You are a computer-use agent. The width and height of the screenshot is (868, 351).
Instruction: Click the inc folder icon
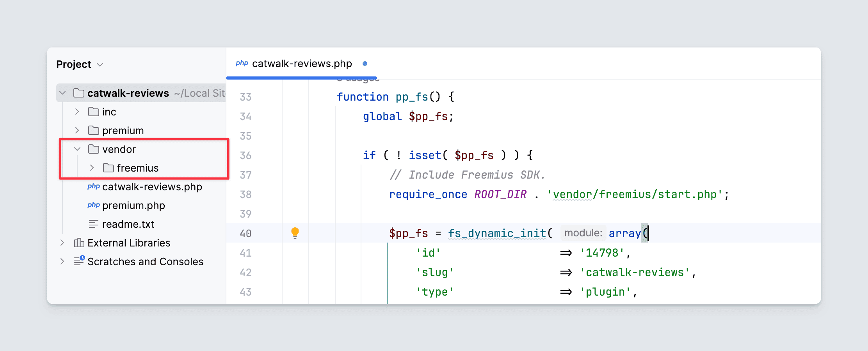(94, 112)
